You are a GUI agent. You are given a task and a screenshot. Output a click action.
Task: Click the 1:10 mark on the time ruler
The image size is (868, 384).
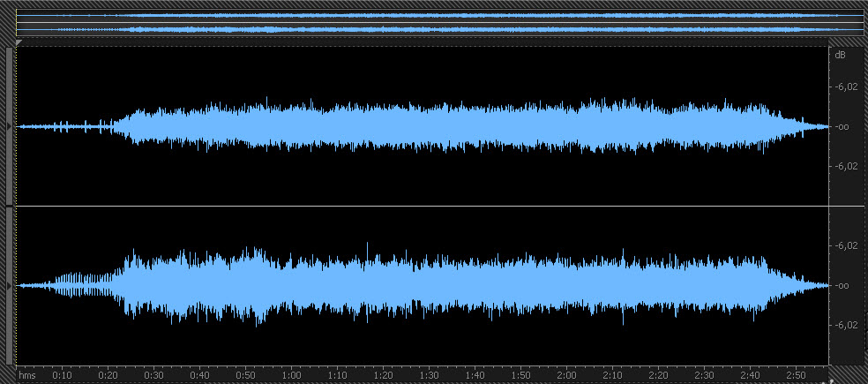(338, 375)
